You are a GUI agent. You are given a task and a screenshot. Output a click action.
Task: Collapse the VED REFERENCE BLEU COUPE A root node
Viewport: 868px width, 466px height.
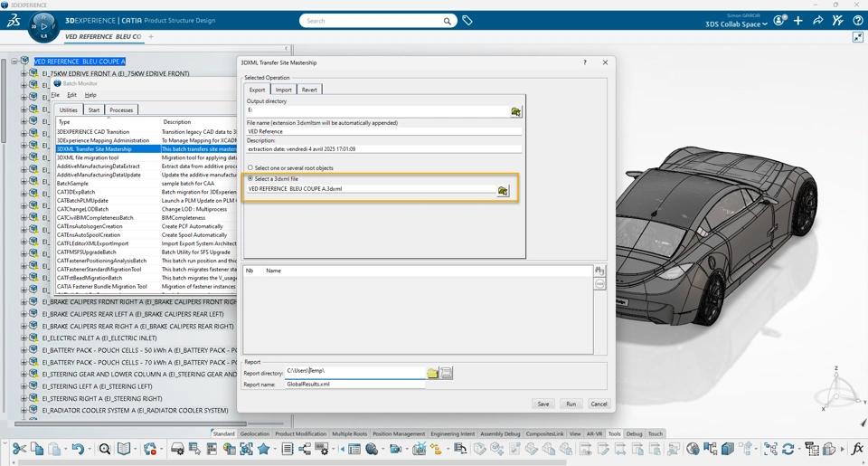click(14, 62)
